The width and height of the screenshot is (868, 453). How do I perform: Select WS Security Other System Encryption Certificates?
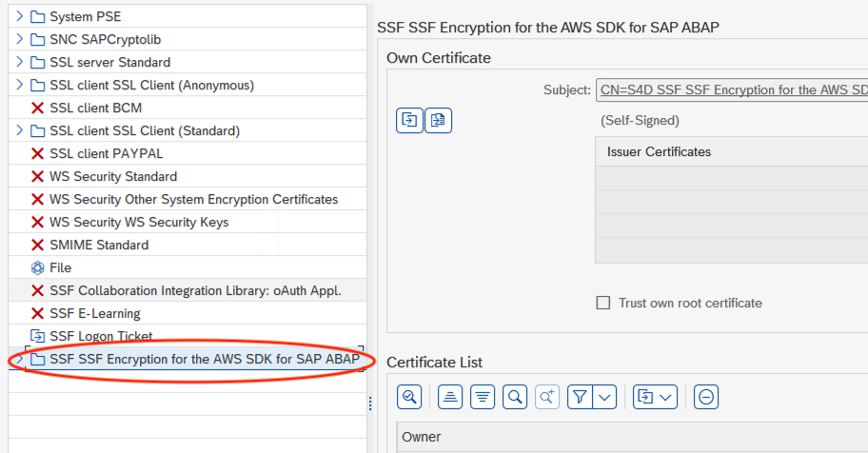(194, 199)
